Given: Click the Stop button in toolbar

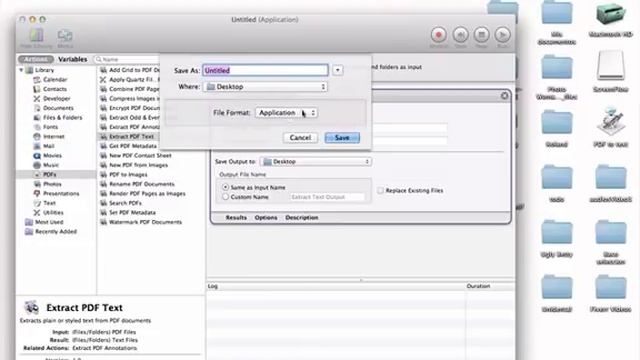Looking at the screenshot, I should (x=482, y=35).
